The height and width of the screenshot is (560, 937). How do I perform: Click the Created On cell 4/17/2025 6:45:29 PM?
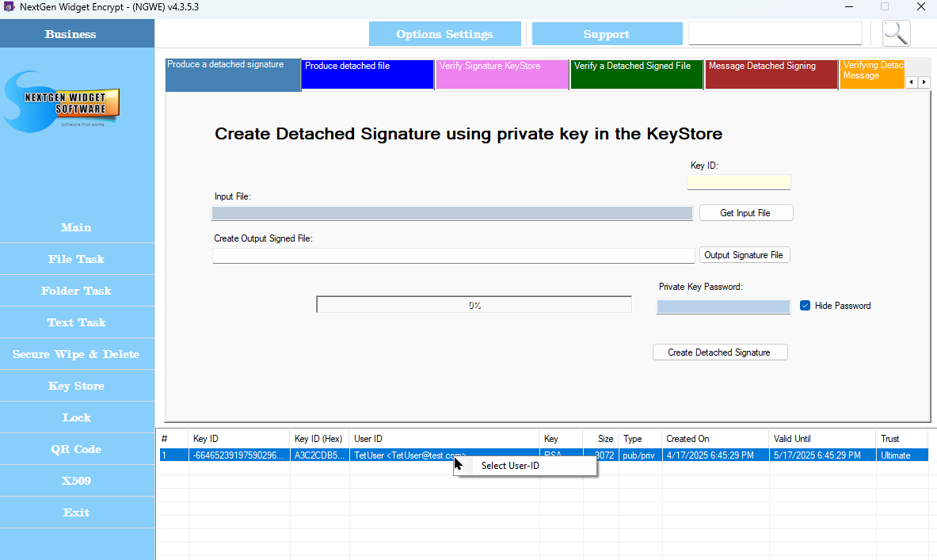(714, 455)
